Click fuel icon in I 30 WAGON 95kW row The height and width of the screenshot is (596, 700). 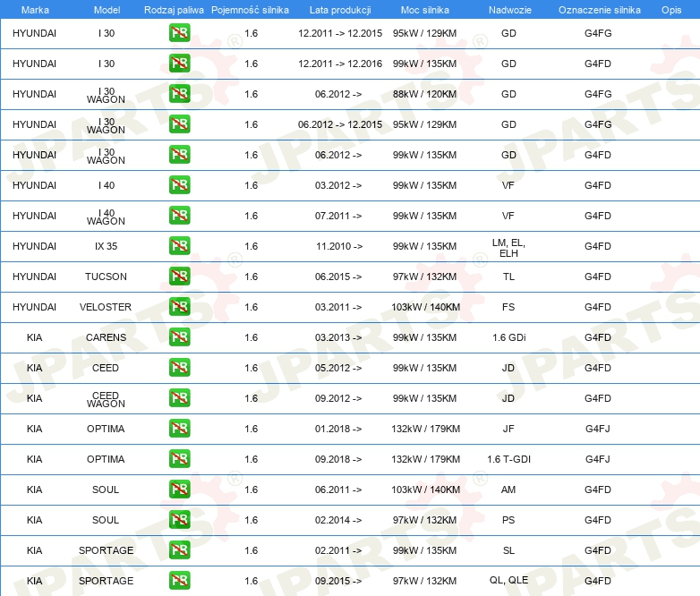(179, 124)
